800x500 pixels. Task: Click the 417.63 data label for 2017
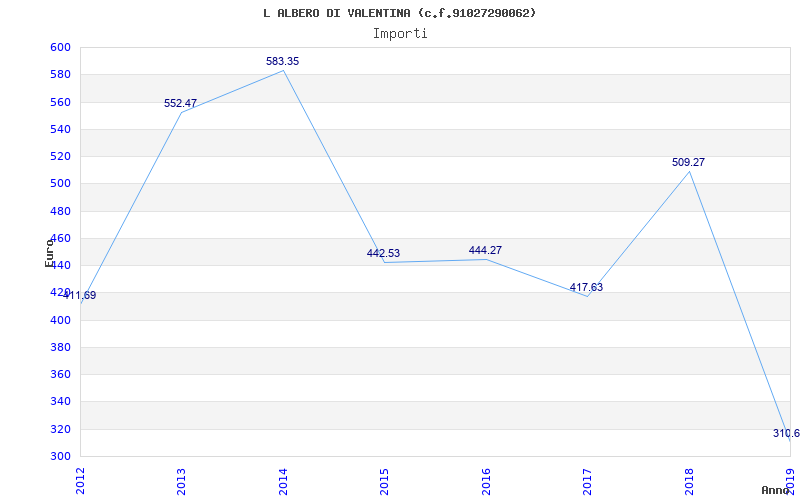click(x=586, y=288)
